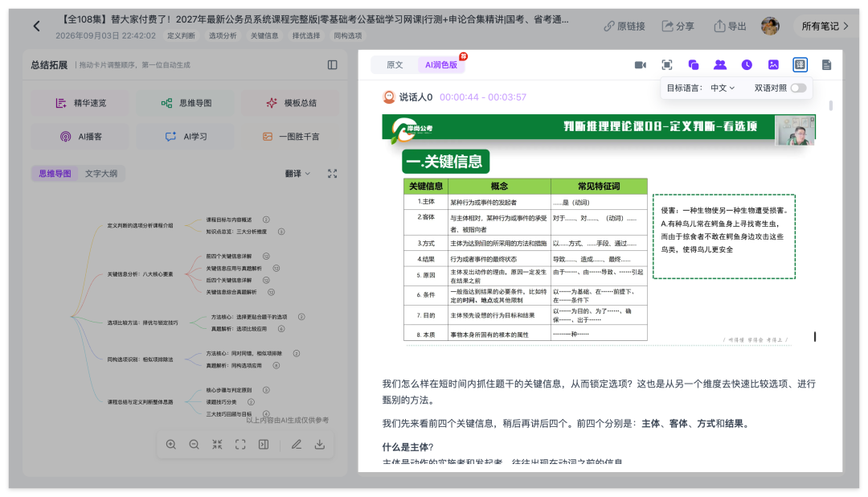868x497 pixels.
Task: Click the translate icon in toolbar
Action: [800, 65]
